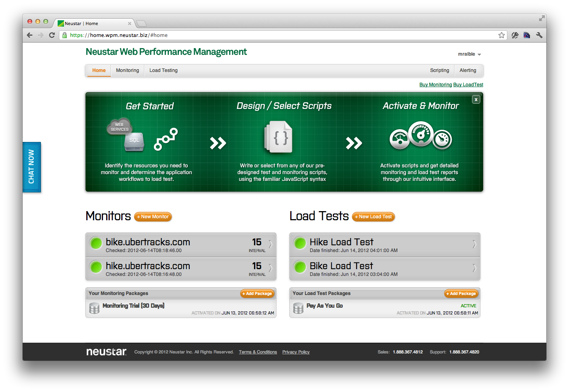The image size is (569, 392).
Task: Open the browser wrench settings menu
Action: 539,35
